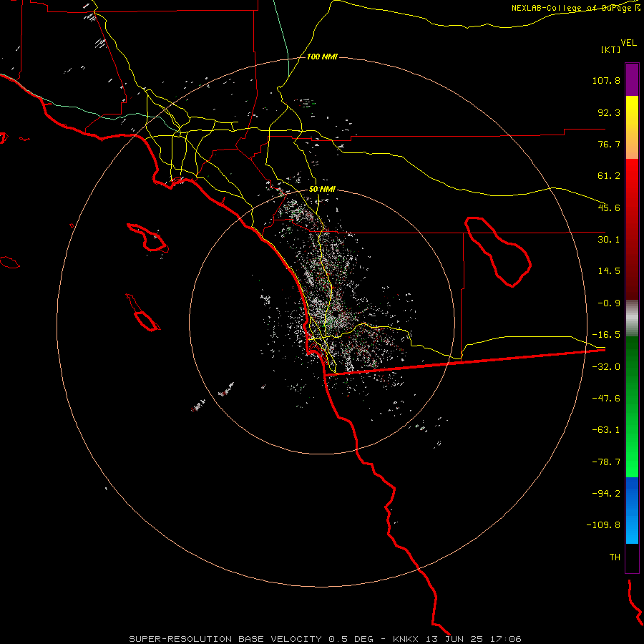Pick the blue band on the color scale

click(632, 510)
